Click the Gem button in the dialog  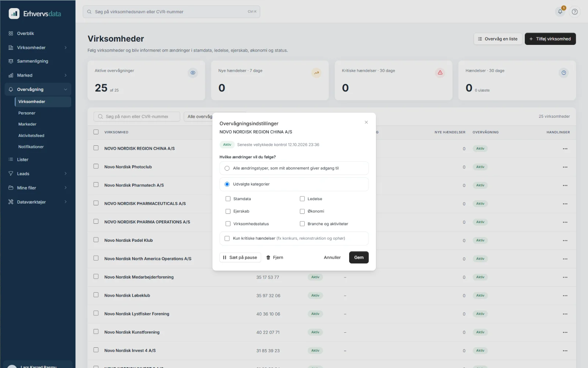359,258
